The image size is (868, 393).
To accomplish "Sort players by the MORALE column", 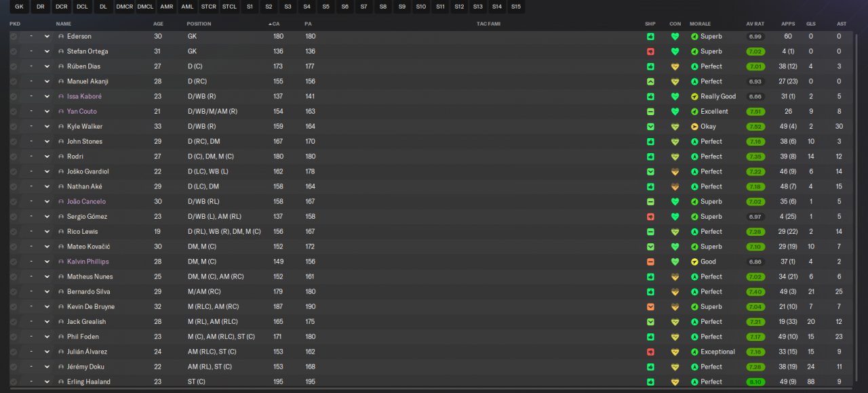I will [700, 24].
